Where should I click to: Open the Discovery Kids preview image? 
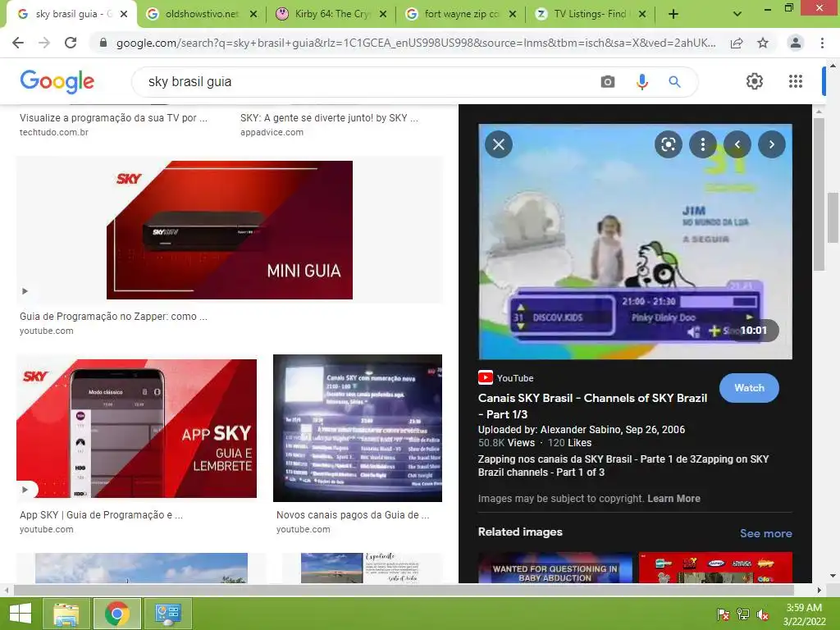tap(636, 242)
